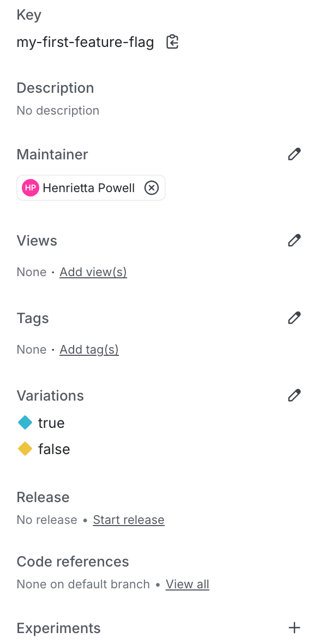Click the Henrietta Powell name chip
Screen dimensions: 325x644
pos(91,188)
